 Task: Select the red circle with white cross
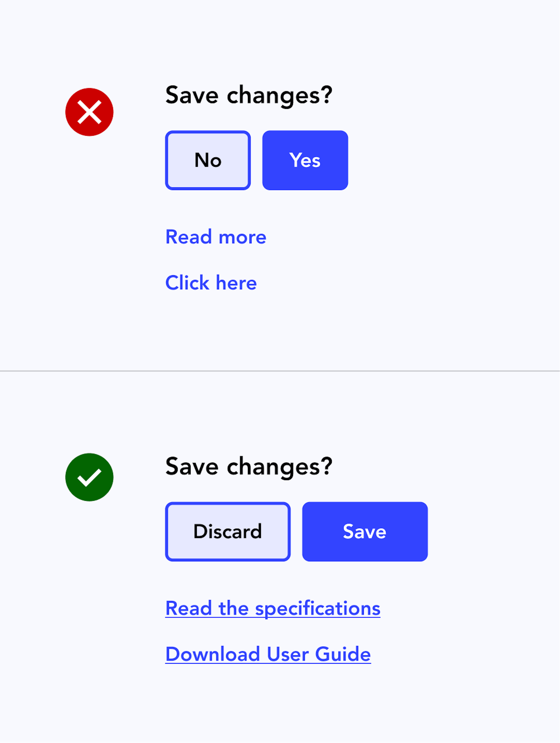pyautogui.click(x=89, y=112)
